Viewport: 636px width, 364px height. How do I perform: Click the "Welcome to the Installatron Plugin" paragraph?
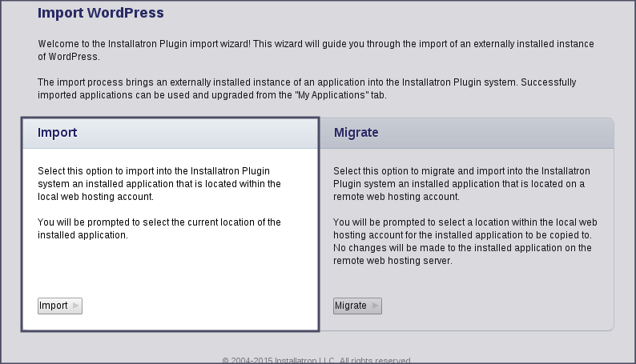pyautogui.click(x=316, y=50)
